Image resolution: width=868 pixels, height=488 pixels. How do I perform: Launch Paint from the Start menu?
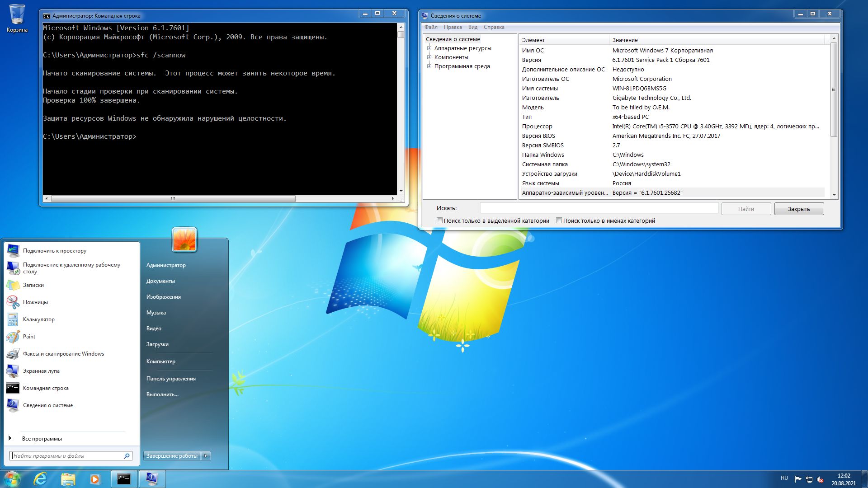coord(29,337)
